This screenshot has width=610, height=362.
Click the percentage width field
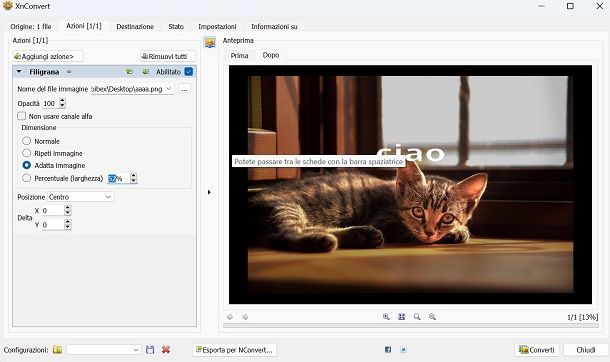119,178
